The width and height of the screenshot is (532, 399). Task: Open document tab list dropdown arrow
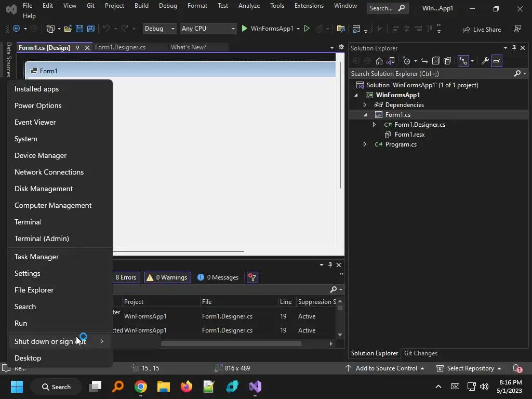tap(332, 47)
